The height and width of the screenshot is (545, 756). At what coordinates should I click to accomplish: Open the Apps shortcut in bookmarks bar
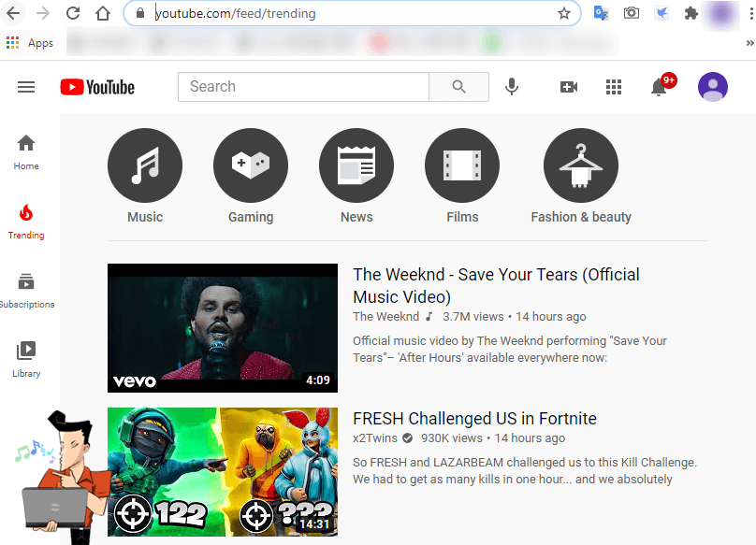coord(30,43)
